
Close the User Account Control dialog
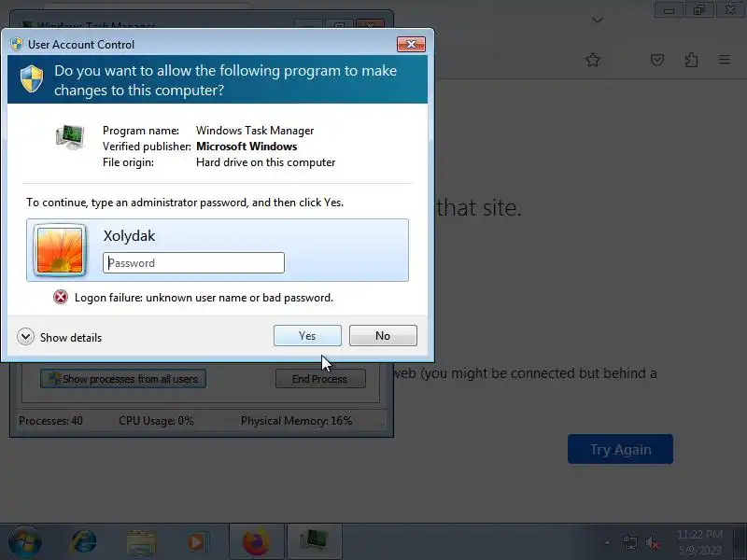pos(411,44)
